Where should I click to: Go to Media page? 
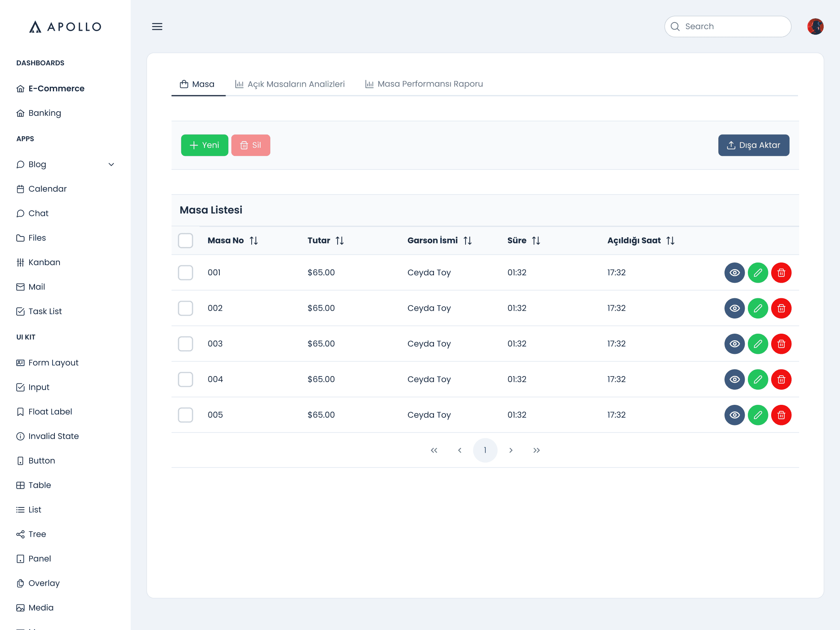pos(35,608)
